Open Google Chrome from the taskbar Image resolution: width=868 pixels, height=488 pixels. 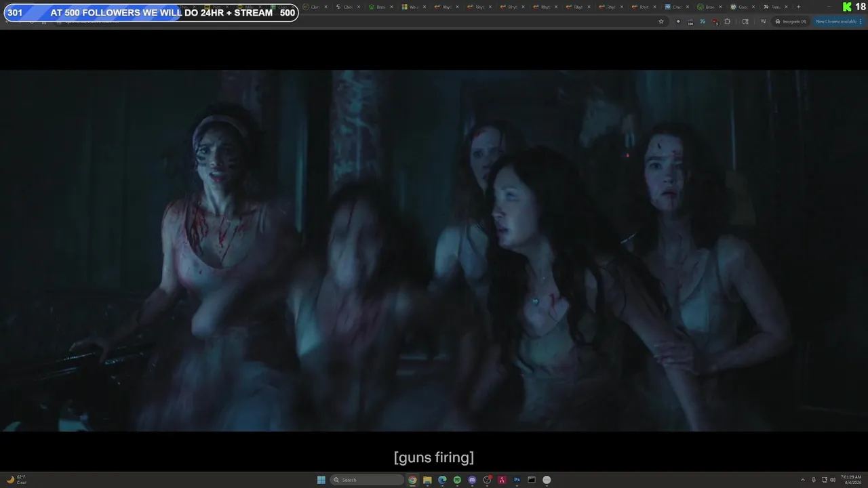(412, 480)
